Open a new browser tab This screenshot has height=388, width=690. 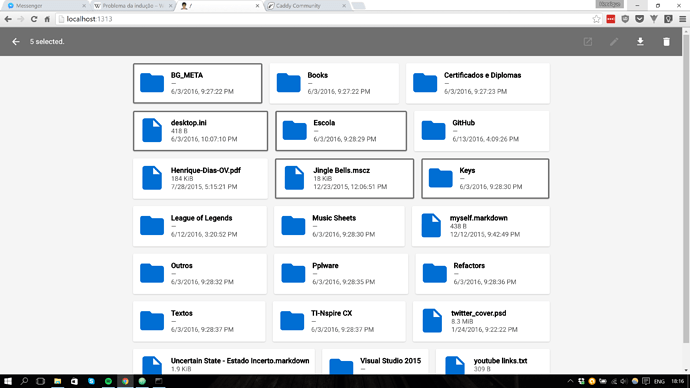coord(359,6)
